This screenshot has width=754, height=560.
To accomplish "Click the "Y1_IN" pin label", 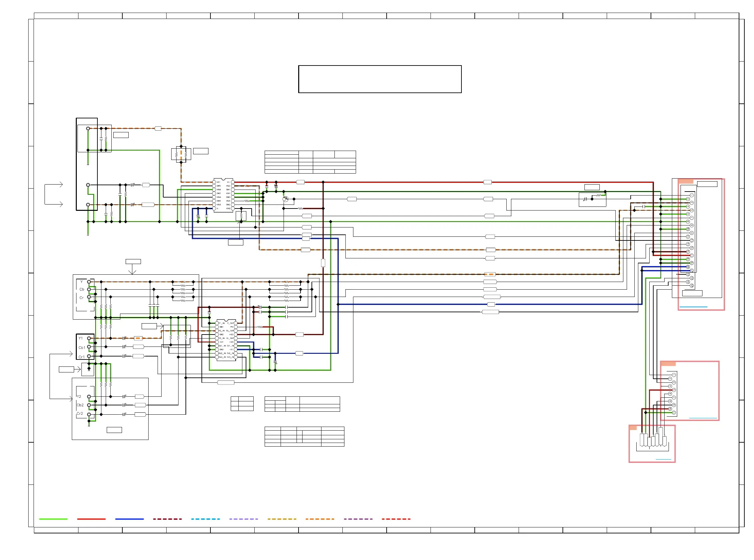I will [x=222, y=323].
